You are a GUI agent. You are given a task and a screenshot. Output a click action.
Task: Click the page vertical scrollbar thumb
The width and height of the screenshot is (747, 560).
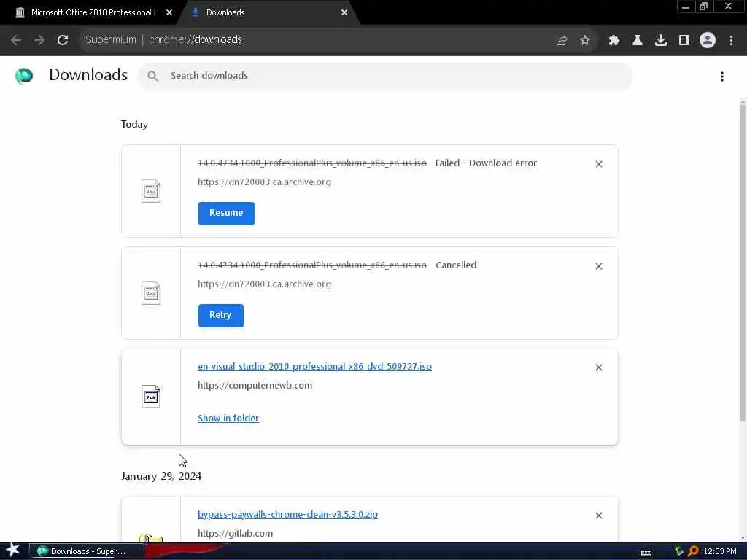coord(743,263)
